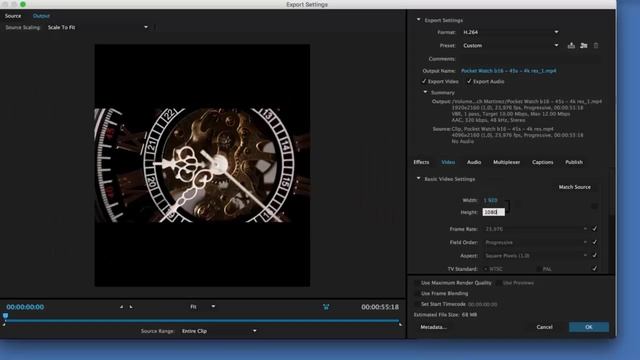The height and width of the screenshot is (360, 640).
Task: Toggle the Use Previews checkbox
Action: coord(498,282)
